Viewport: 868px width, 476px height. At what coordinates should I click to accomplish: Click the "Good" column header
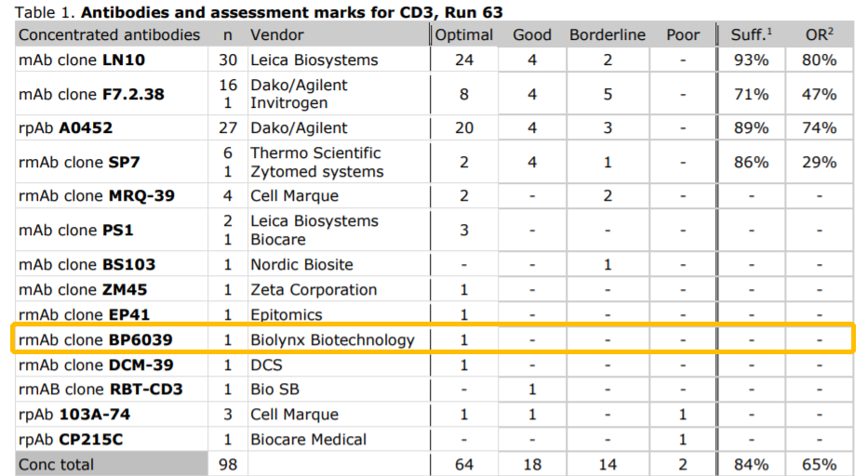pos(532,34)
